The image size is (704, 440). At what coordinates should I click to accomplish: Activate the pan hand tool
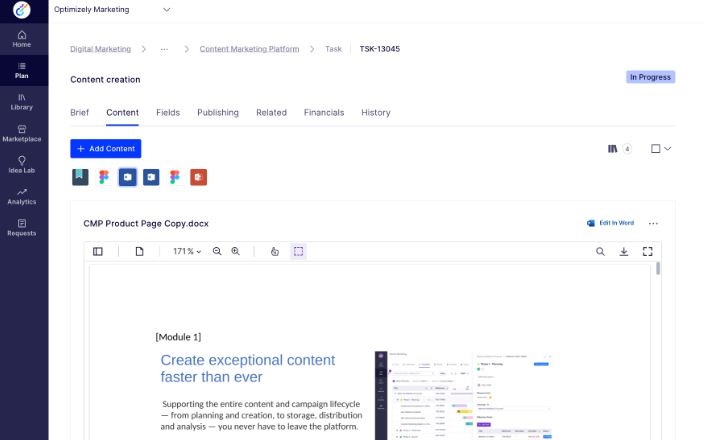[275, 251]
